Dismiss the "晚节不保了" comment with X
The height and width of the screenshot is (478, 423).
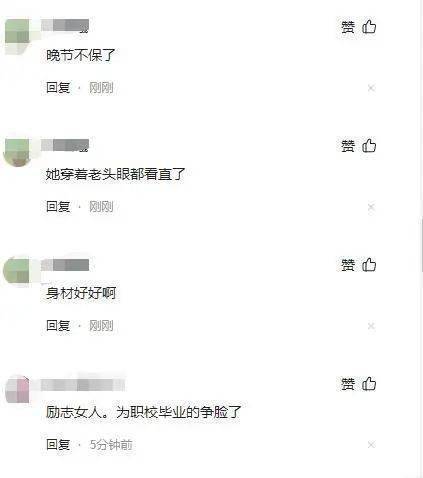click(371, 88)
